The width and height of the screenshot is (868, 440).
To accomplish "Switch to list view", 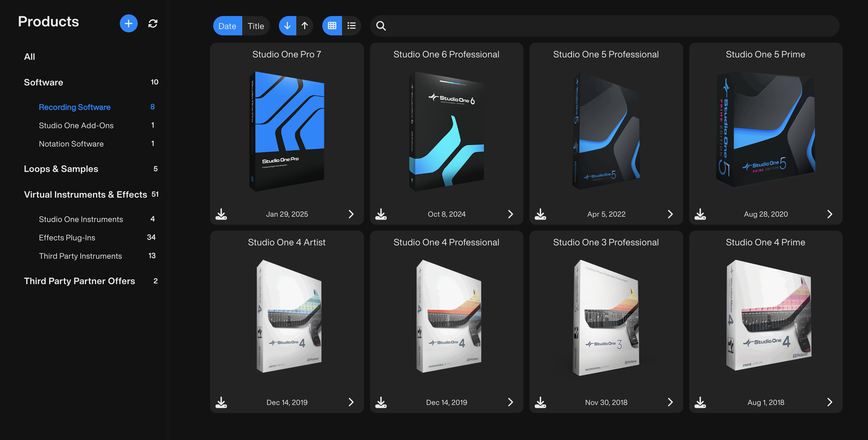I will pos(352,26).
